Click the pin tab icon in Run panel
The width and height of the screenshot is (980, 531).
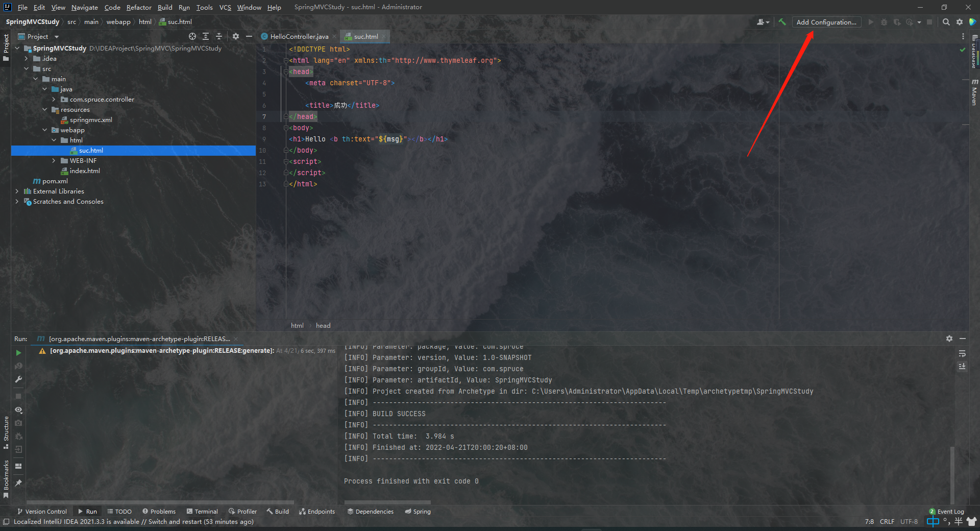point(18,482)
